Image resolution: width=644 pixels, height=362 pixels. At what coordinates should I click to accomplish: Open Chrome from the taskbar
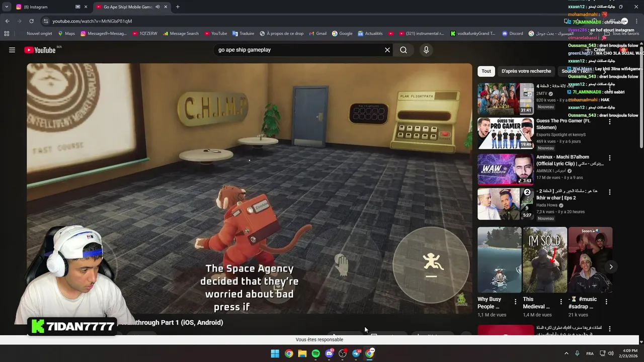pos(289,353)
